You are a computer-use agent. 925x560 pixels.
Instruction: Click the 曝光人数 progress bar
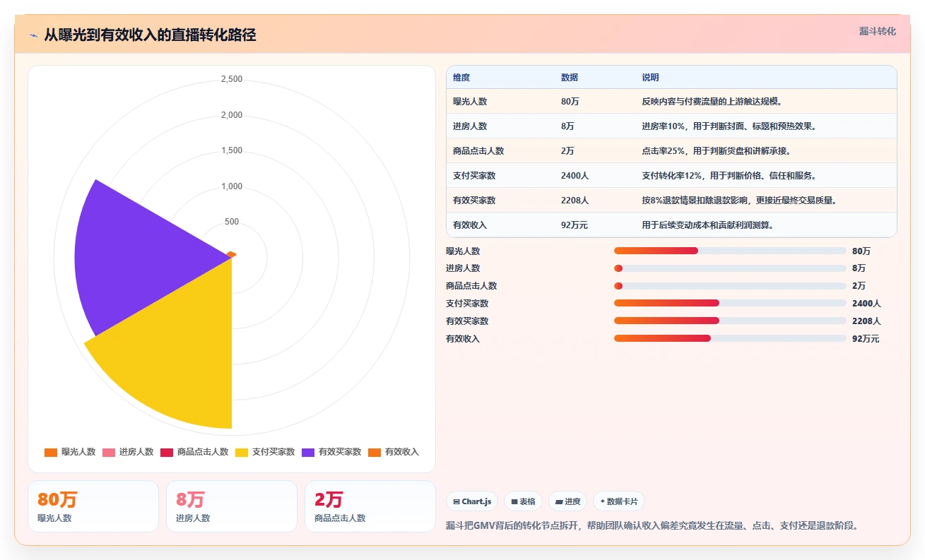click(x=730, y=251)
